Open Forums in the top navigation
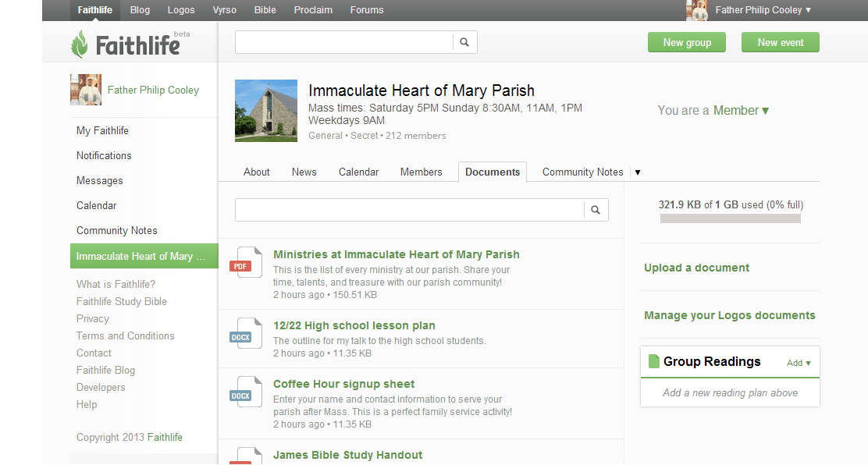This screenshot has height=465, width=868. point(367,10)
